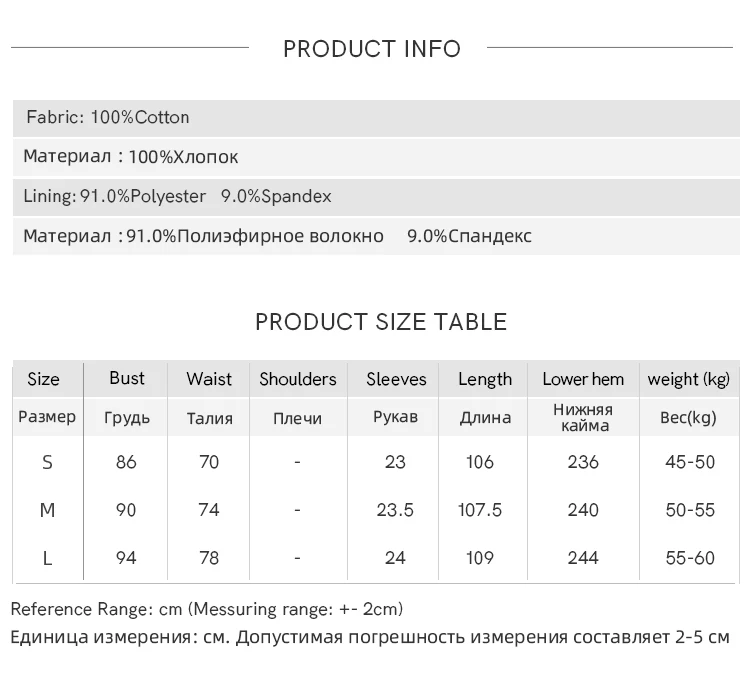
Task: Click the L size row label
Action: (47, 558)
